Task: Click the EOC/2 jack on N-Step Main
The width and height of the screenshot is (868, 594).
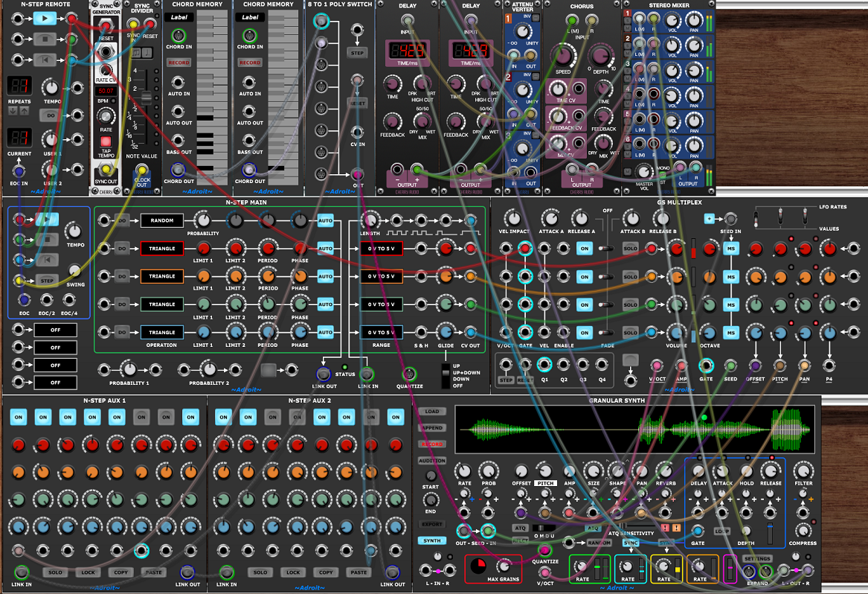Action: click(x=47, y=300)
